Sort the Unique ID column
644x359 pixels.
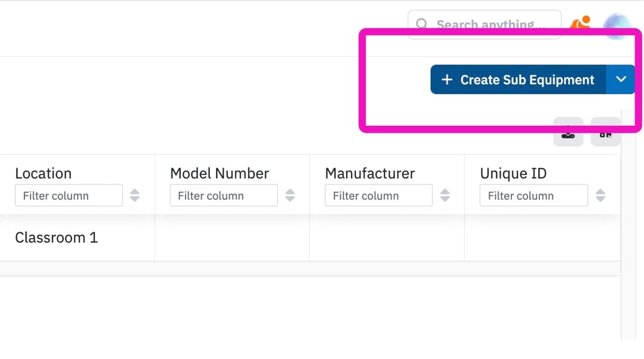click(600, 195)
